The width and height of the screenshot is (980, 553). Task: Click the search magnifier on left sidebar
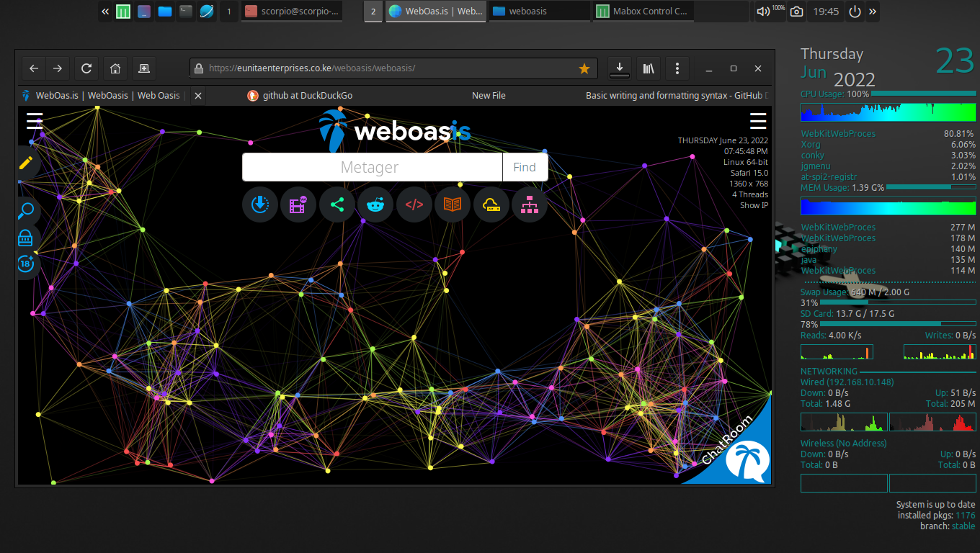27,210
